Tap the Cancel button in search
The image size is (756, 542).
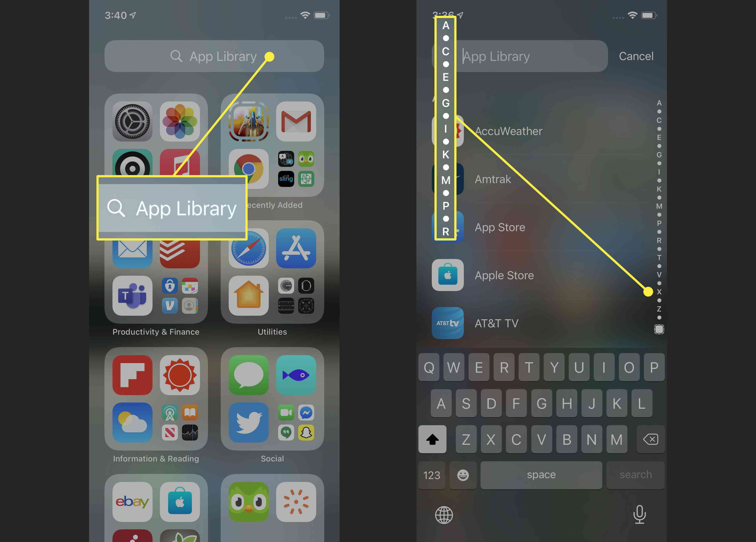(x=636, y=55)
